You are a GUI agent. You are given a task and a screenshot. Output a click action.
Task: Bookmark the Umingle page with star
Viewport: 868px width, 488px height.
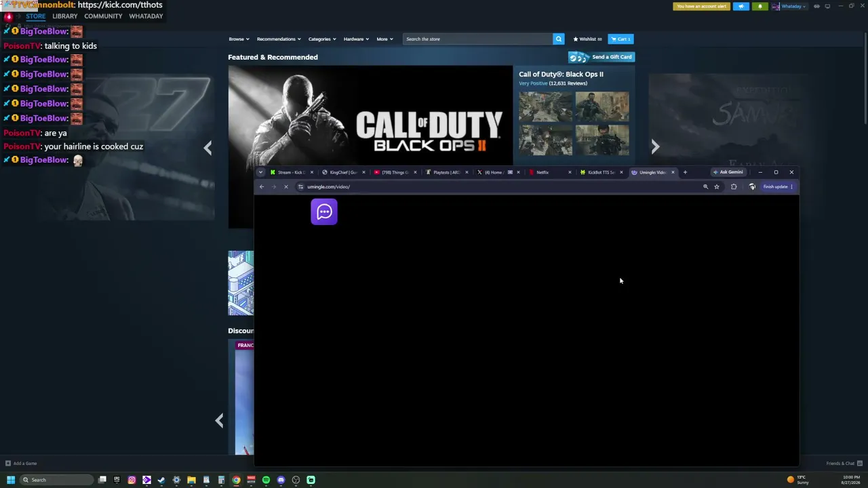click(717, 186)
